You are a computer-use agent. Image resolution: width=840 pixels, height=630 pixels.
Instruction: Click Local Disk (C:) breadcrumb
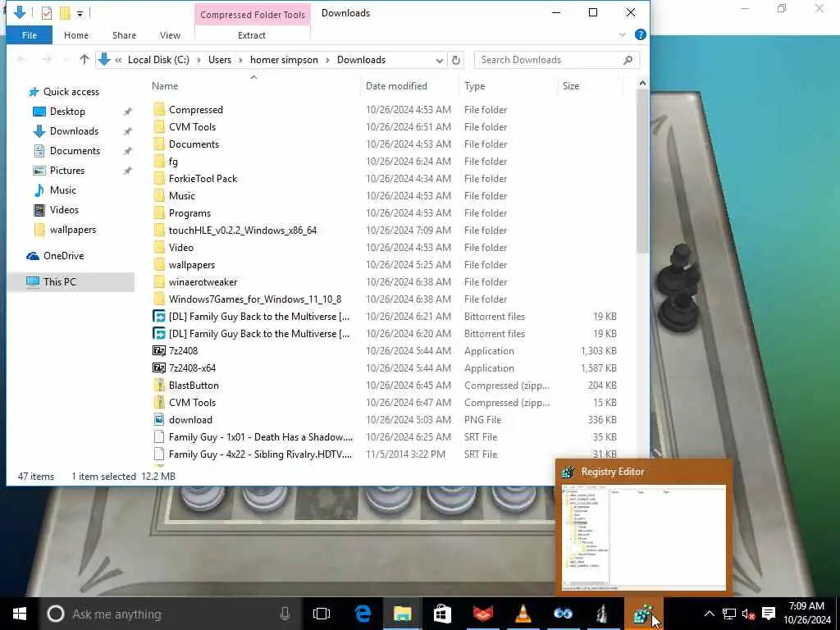point(158,60)
